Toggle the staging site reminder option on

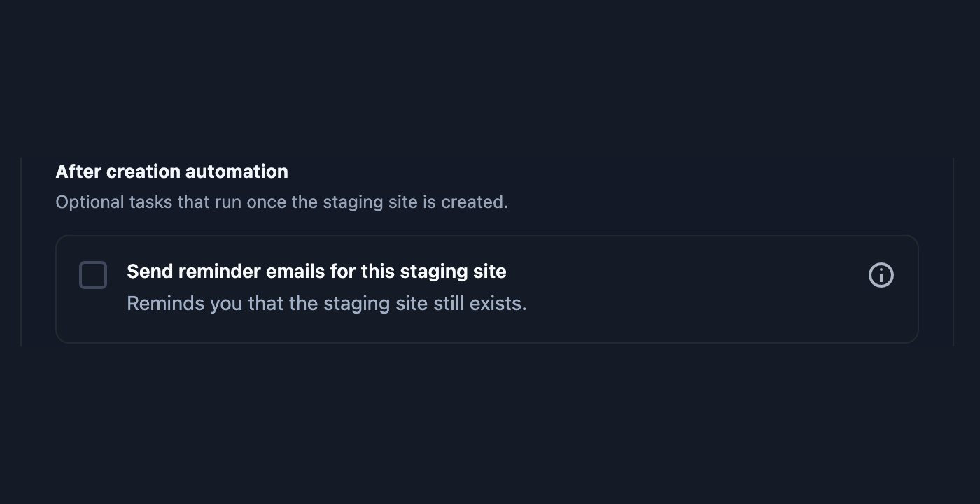pyautogui.click(x=93, y=275)
